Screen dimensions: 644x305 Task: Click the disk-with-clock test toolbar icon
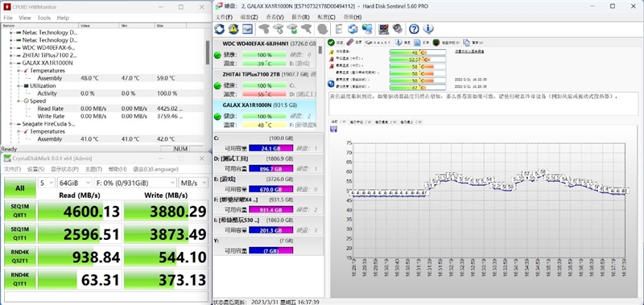coord(279,29)
